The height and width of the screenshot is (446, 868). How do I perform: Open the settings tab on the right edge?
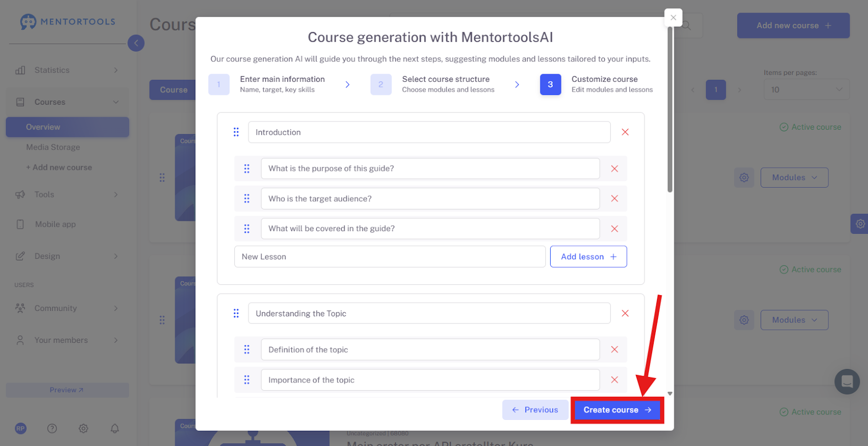(860, 224)
